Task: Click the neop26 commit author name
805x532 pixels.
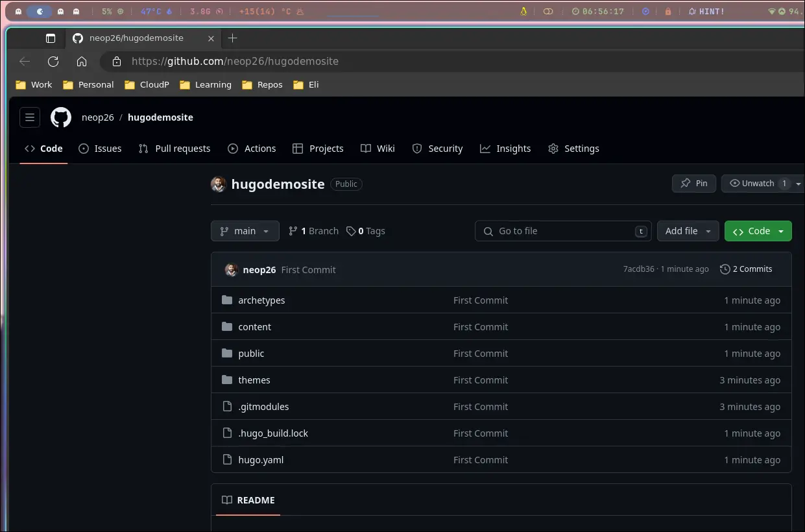Action: coord(259,270)
